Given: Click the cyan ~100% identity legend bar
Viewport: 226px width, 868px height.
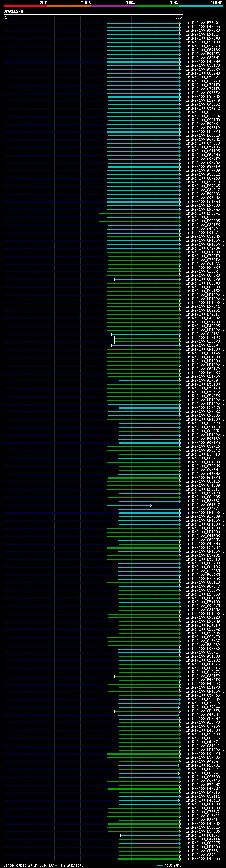Looking at the screenshot, I should coord(201,6).
